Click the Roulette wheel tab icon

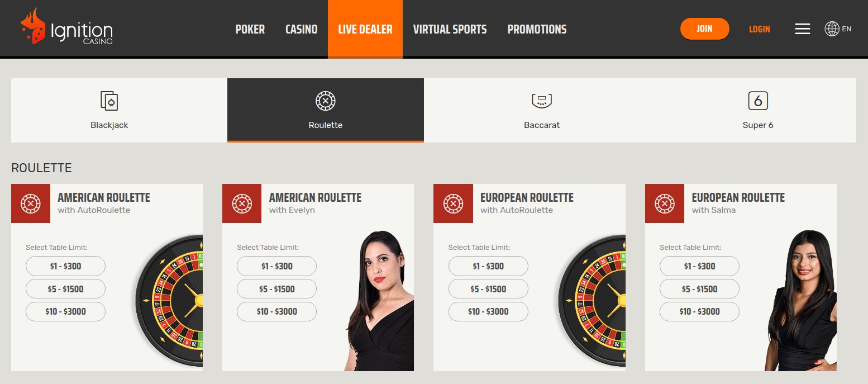tap(325, 101)
